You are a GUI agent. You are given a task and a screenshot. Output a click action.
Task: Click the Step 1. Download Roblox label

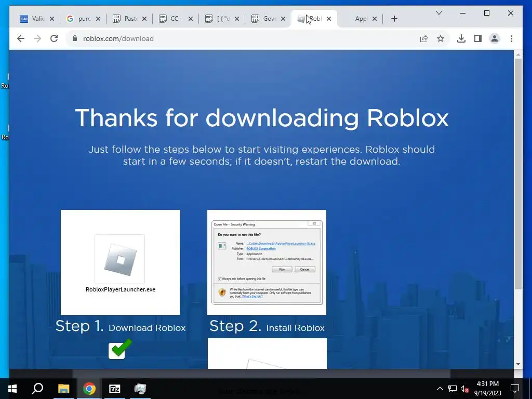(x=121, y=326)
